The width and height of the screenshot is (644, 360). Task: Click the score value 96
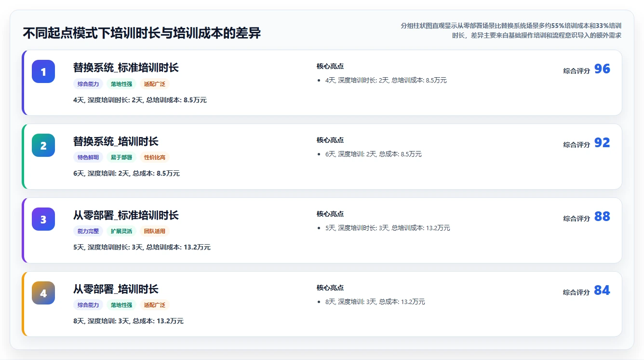(x=602, y=69)
